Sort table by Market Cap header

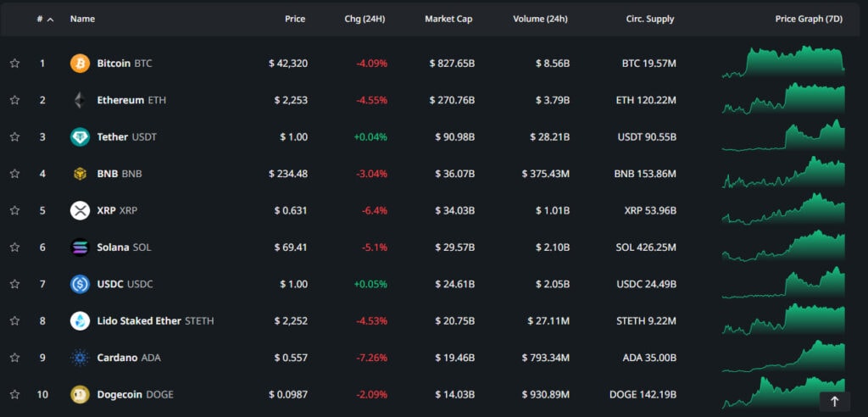coord(448,19)
